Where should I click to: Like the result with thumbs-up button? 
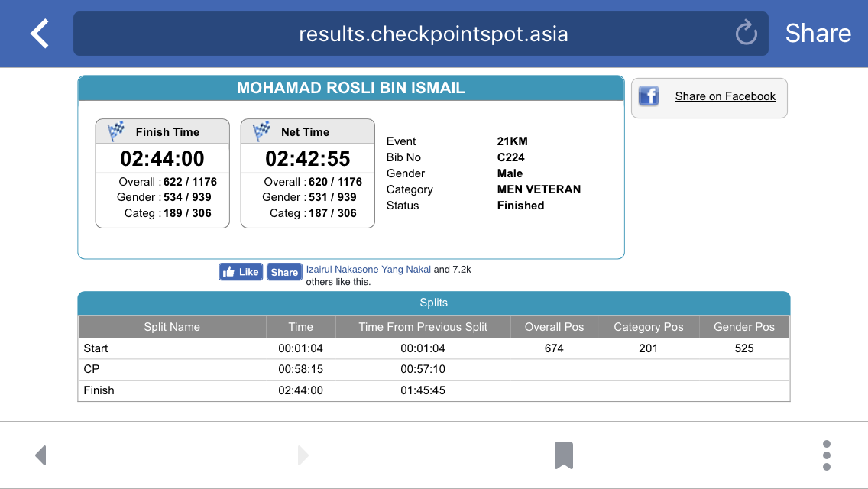(241, 272)
